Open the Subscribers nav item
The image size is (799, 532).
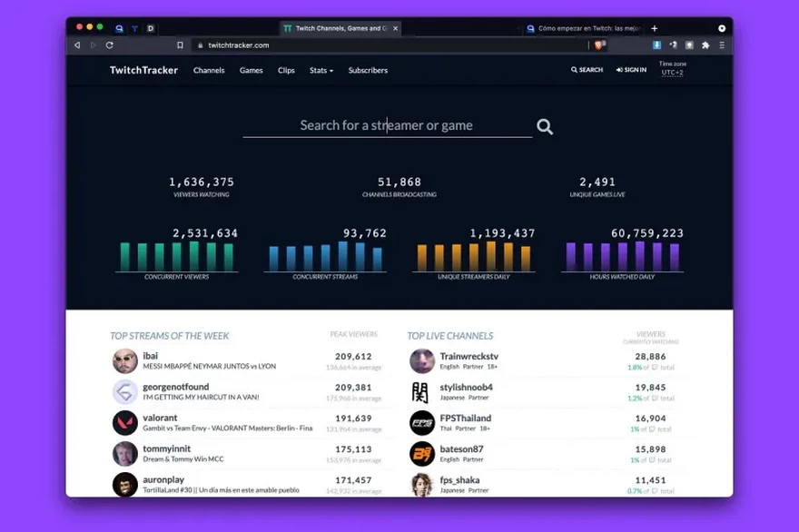368,70
